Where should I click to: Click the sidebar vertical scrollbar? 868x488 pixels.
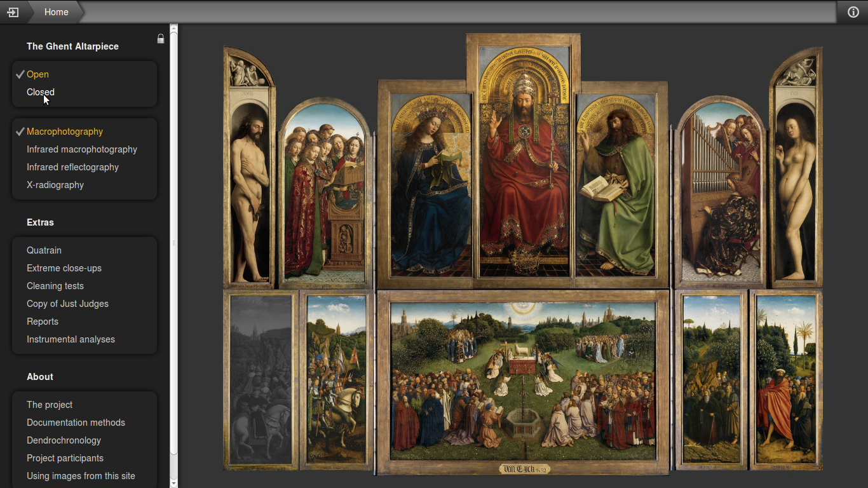coord(173,241)
